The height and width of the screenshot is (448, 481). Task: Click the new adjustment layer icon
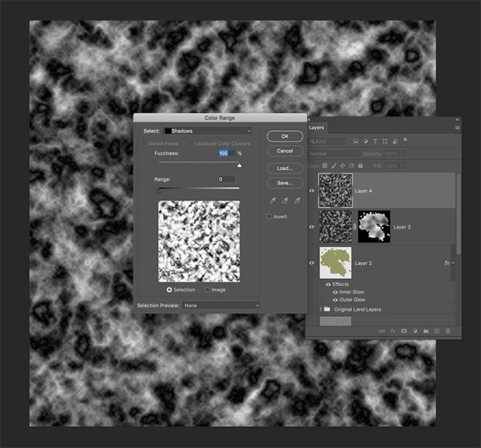414,331
